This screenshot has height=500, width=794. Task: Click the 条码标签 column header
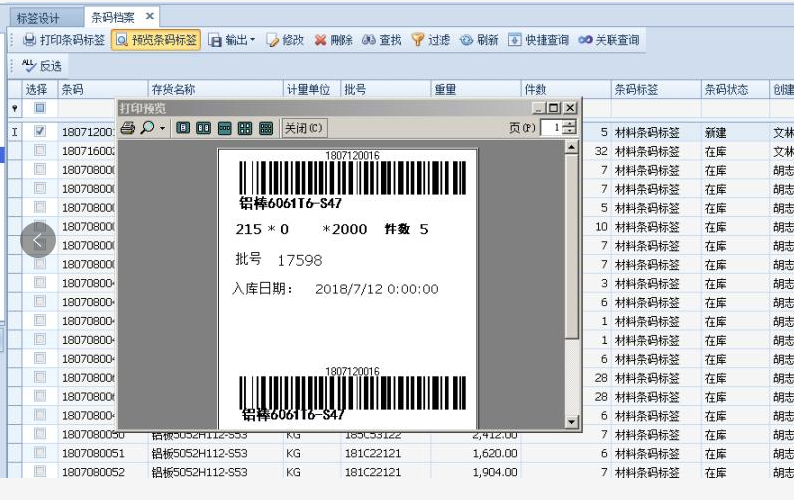click(x=656, y=90)
